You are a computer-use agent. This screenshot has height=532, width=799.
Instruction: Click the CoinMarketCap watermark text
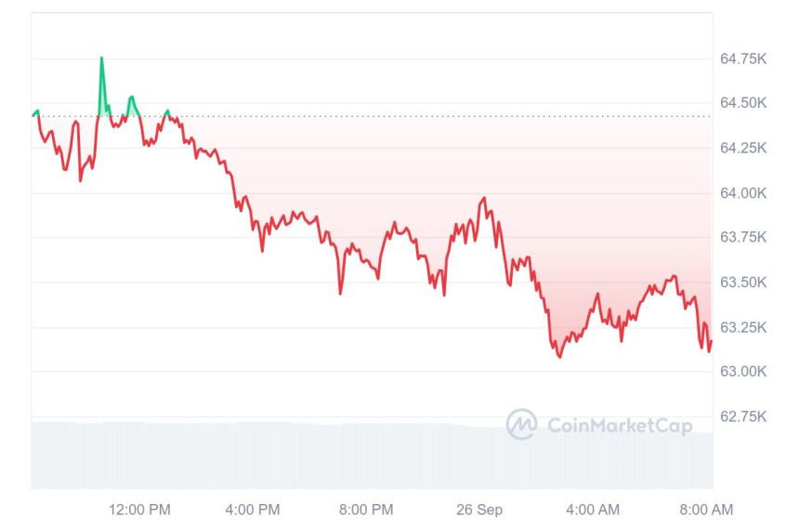click(x=620, y=426)
